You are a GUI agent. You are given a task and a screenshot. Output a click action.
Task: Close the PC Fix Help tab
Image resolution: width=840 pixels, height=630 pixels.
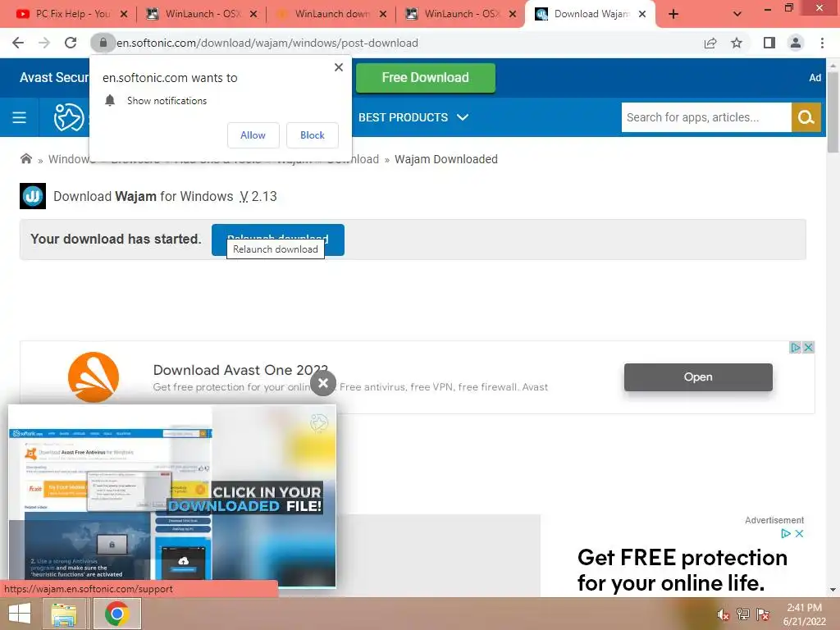coord(124,14)
